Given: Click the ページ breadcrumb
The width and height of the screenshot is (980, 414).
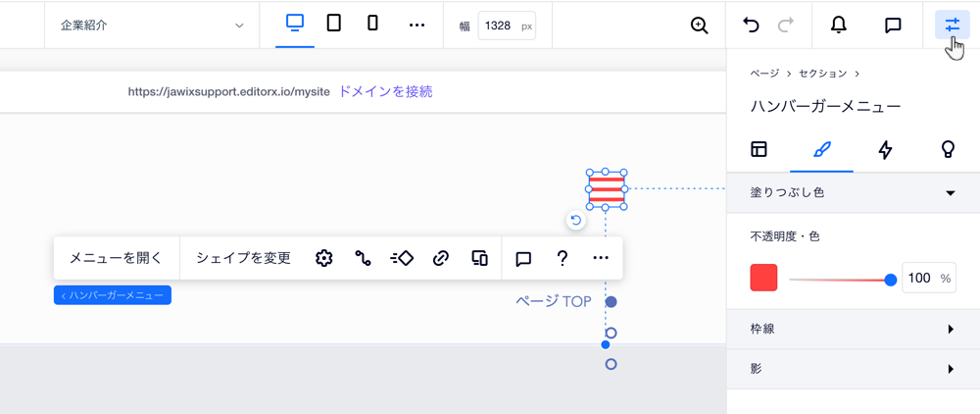Looking at the screenshot, I should (765, 74).
